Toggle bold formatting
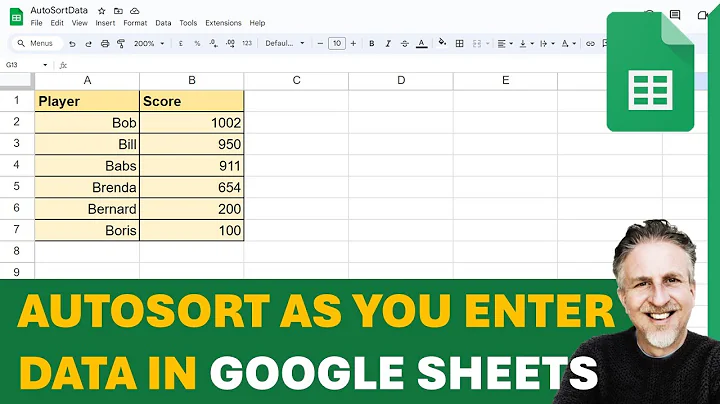 click(371, 44)
